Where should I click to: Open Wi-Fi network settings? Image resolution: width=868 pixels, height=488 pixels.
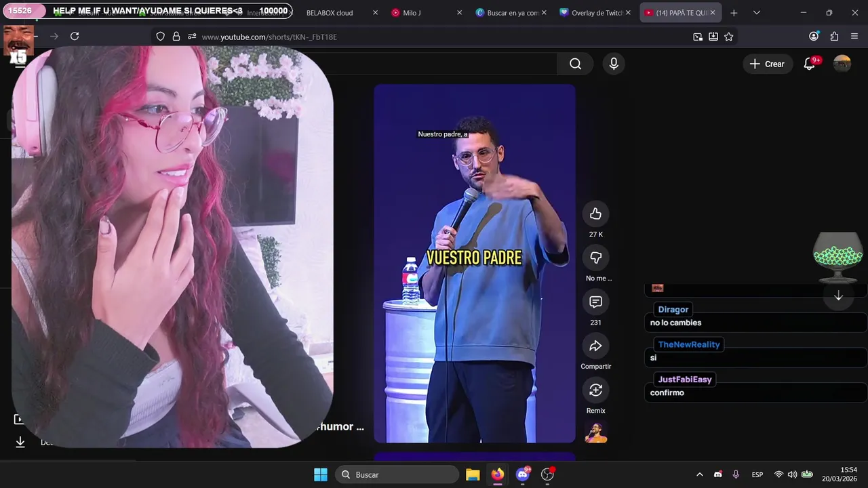click(778, 474)
